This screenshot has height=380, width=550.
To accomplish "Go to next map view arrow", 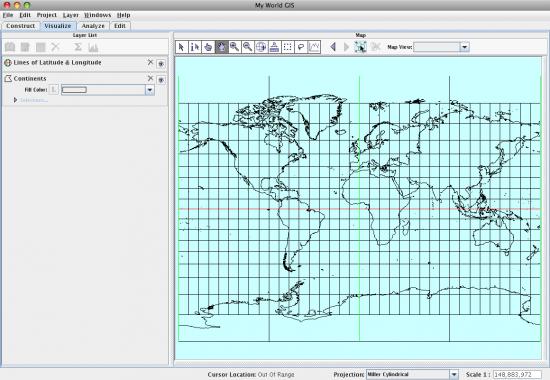I will [347, 47].
